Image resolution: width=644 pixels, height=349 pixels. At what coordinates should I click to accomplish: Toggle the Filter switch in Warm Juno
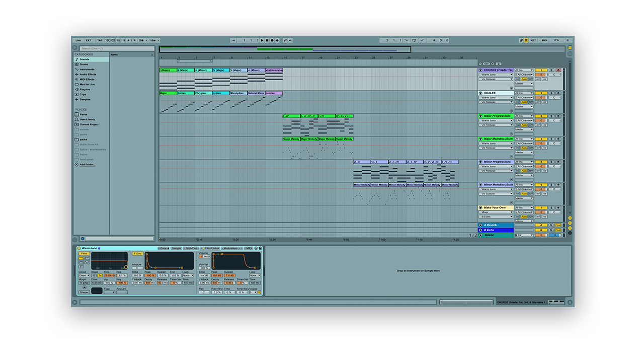84,254
